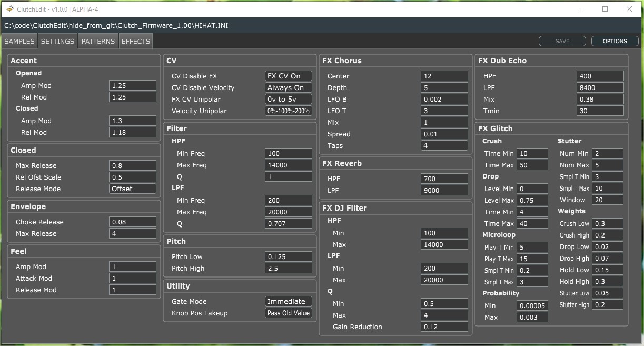
Task: Edit the Pitch High value field
Action: pyautogui.click(x=288, y=268)
